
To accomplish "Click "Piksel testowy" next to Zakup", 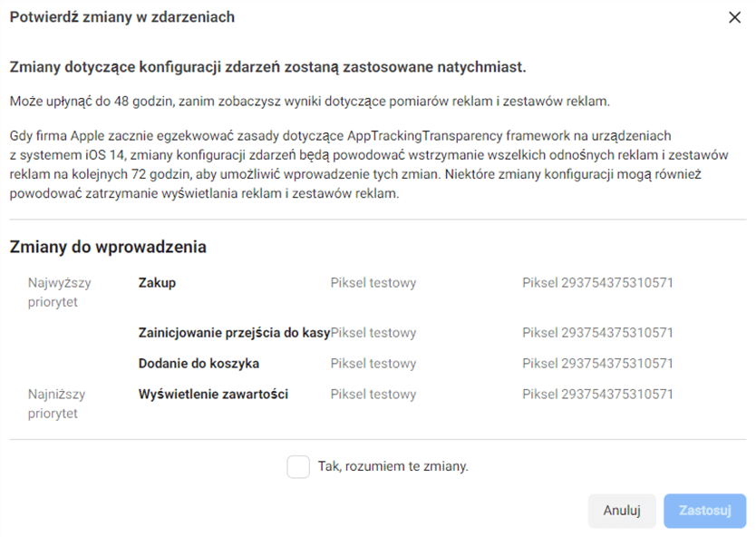I will tap(373, 282).
